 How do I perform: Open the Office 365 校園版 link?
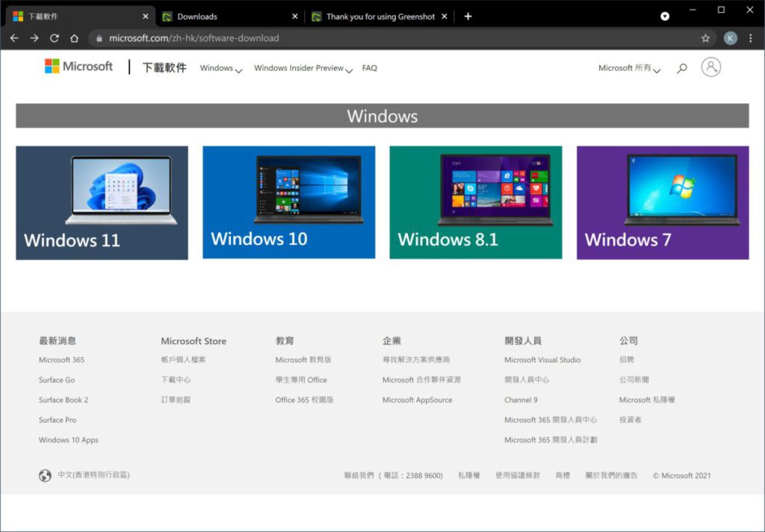pos(305,400)
